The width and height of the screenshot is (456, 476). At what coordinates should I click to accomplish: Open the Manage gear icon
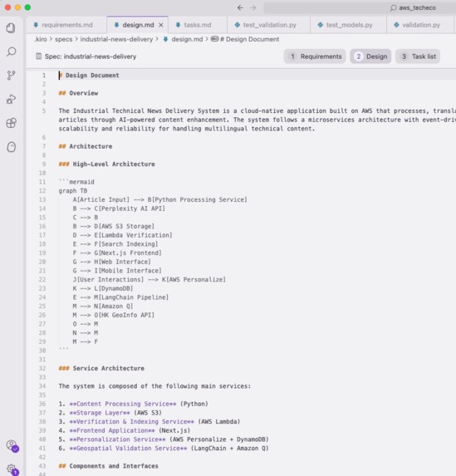pyautogui.click(x=12, y=469)
